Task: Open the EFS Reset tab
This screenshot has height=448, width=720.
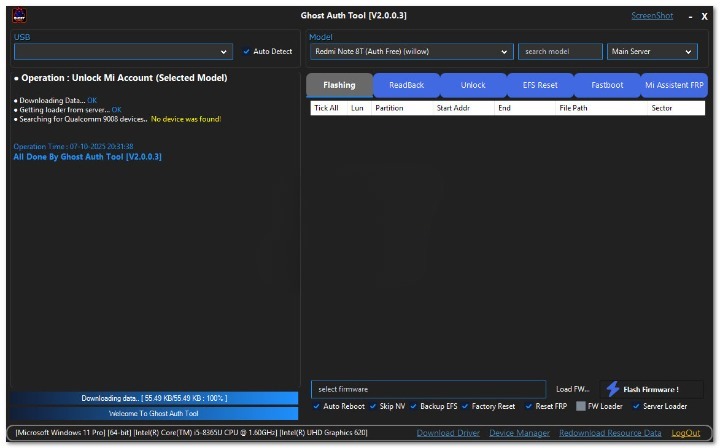Action: [540, 85]
